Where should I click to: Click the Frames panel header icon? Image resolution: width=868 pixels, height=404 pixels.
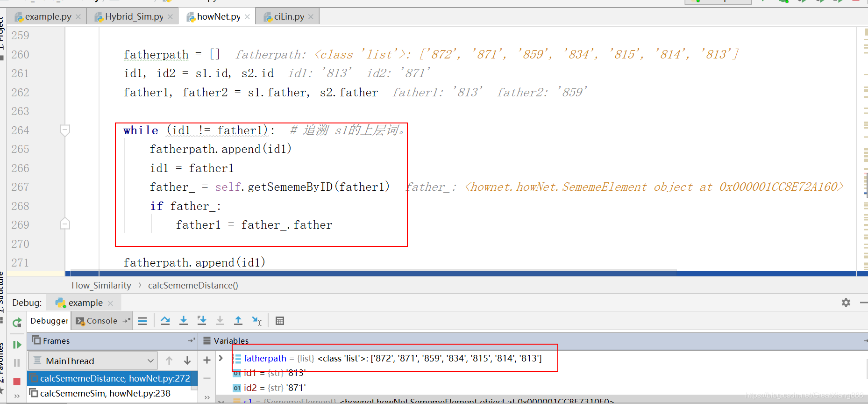[36, 340]
